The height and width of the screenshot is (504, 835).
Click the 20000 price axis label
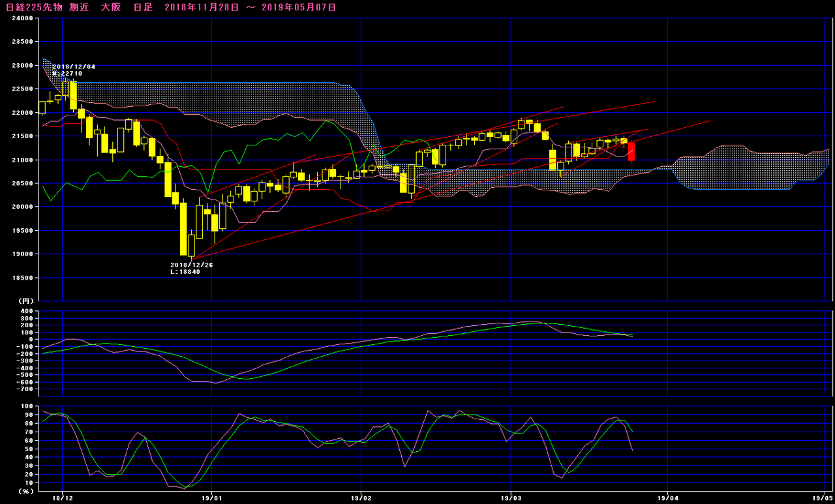[x=23, y=207]
